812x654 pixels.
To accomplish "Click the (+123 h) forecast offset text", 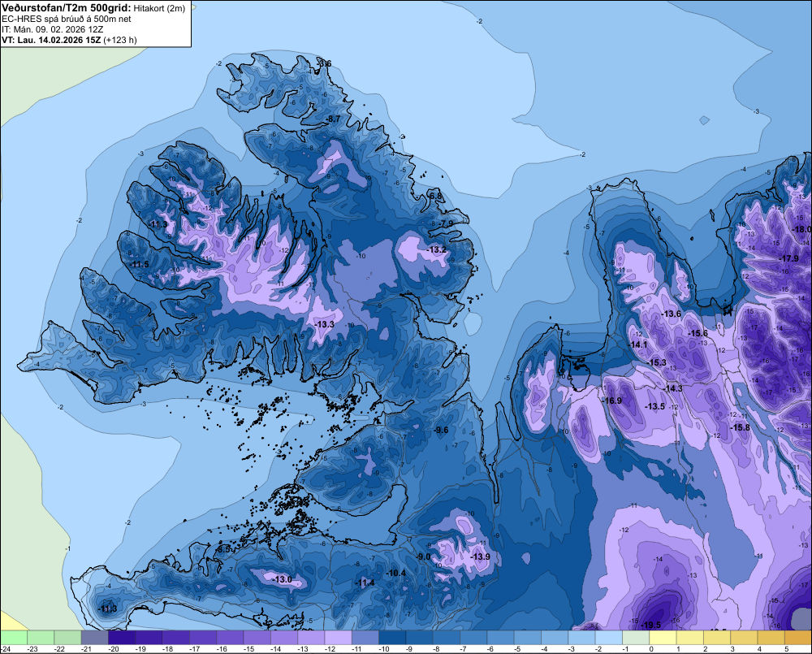I will pos(120,40).
